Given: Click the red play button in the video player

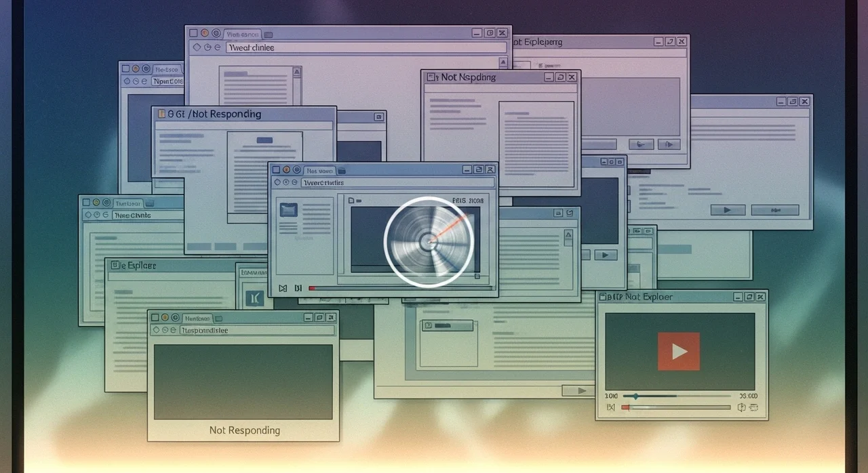Looking at the screenshot, I should pos(679,351).
